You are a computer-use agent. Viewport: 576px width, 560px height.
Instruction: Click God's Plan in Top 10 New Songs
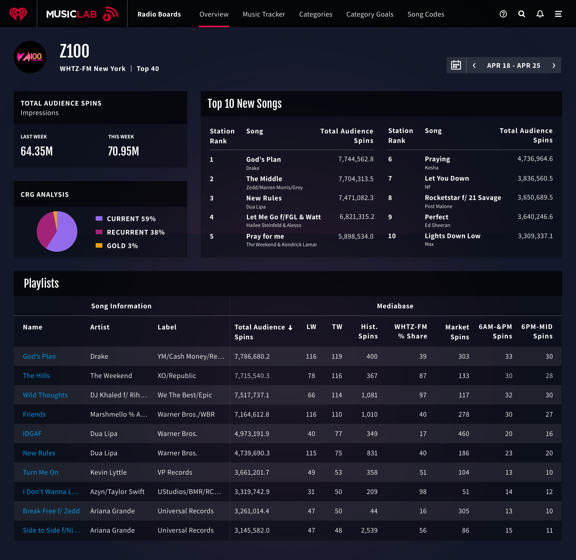point(263,159)
